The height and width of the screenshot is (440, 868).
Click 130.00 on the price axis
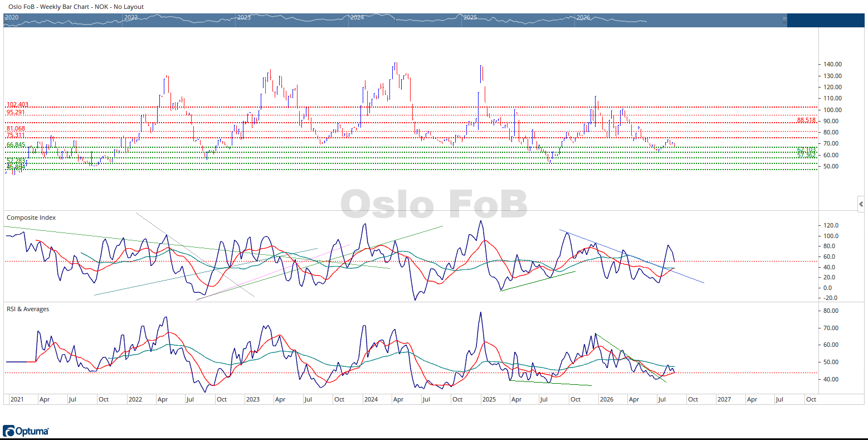coord(832,76)
